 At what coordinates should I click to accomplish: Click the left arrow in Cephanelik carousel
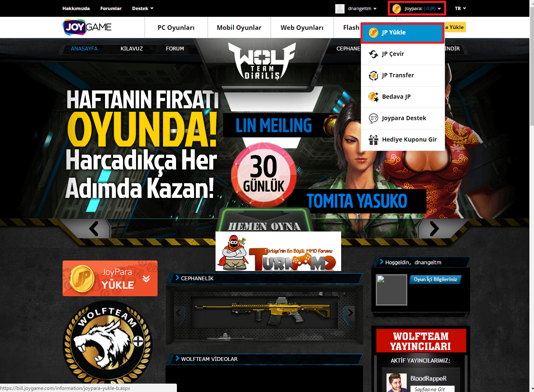pyautogui.click(x=179, y=312)
